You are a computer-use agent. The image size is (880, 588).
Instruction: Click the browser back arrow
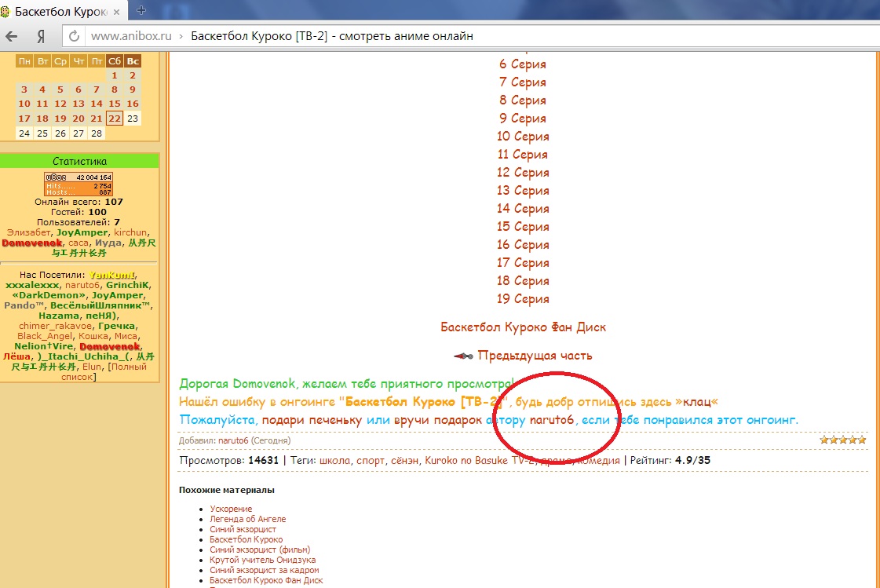click(x=12, y=36)
